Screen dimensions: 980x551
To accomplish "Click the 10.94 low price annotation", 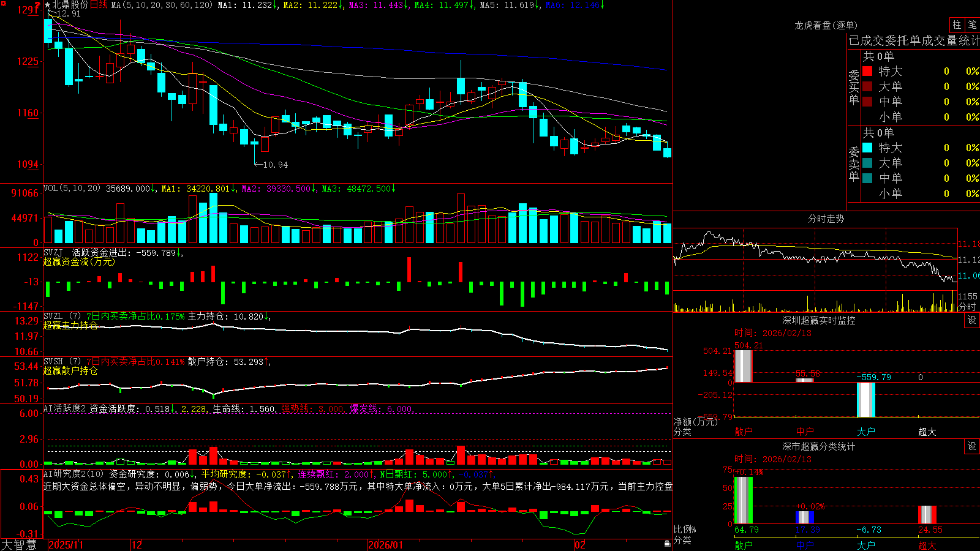I will (275, 165).
